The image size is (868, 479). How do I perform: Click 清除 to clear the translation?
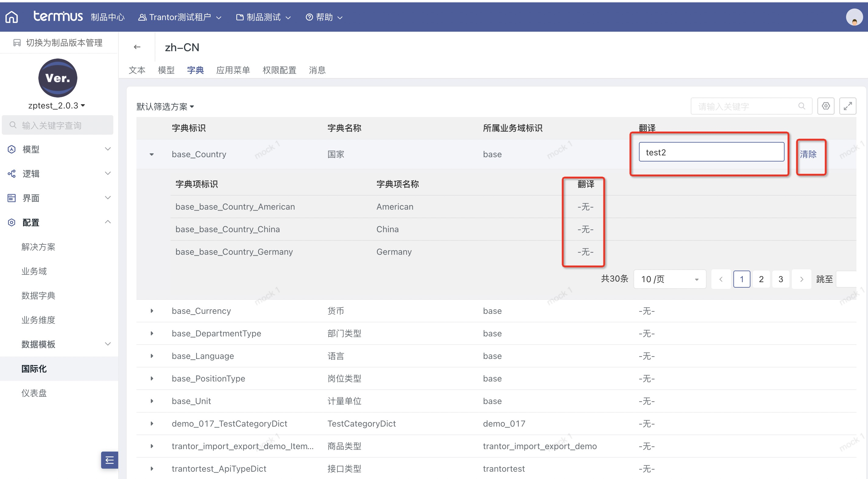[808, 154]
